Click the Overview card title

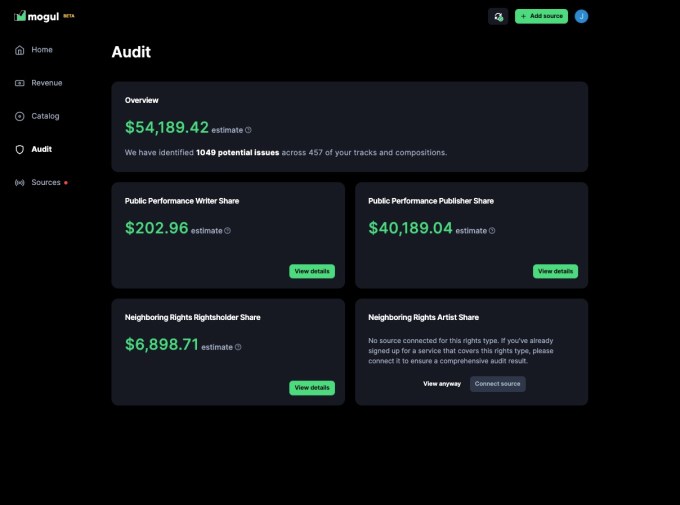(141, 100)
